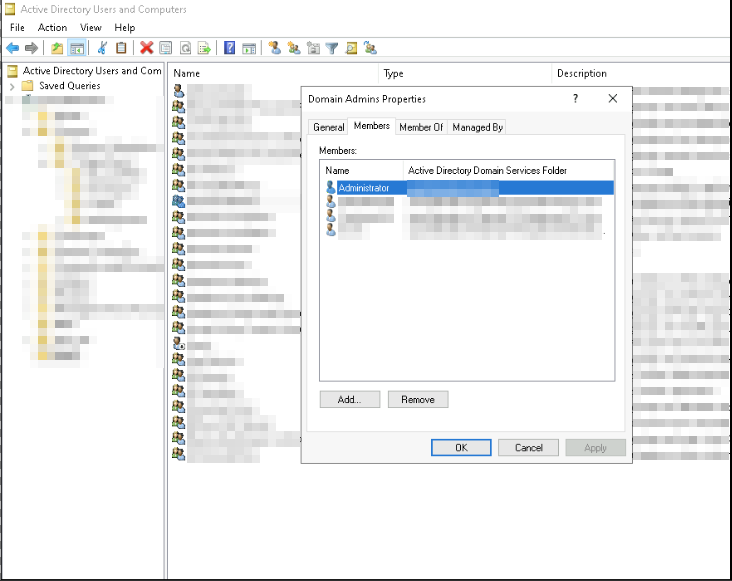Click the Create new user icon
Image resolution: width=732 pixels, height=581 pixels.
click(274, 48)
